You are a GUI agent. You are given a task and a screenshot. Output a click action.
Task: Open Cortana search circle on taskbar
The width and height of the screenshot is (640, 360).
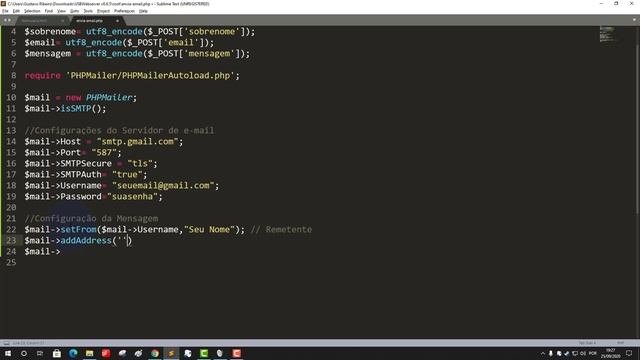pos(24,353)
